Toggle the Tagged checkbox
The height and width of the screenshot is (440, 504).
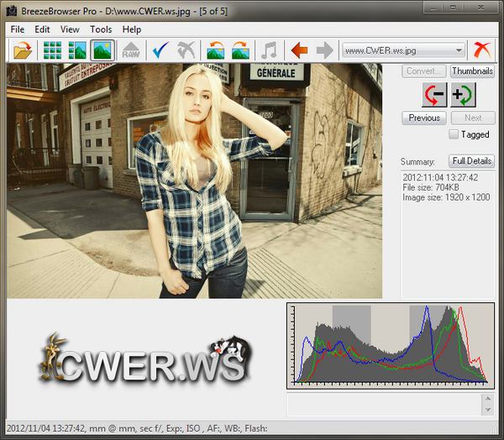pos(454,134)
